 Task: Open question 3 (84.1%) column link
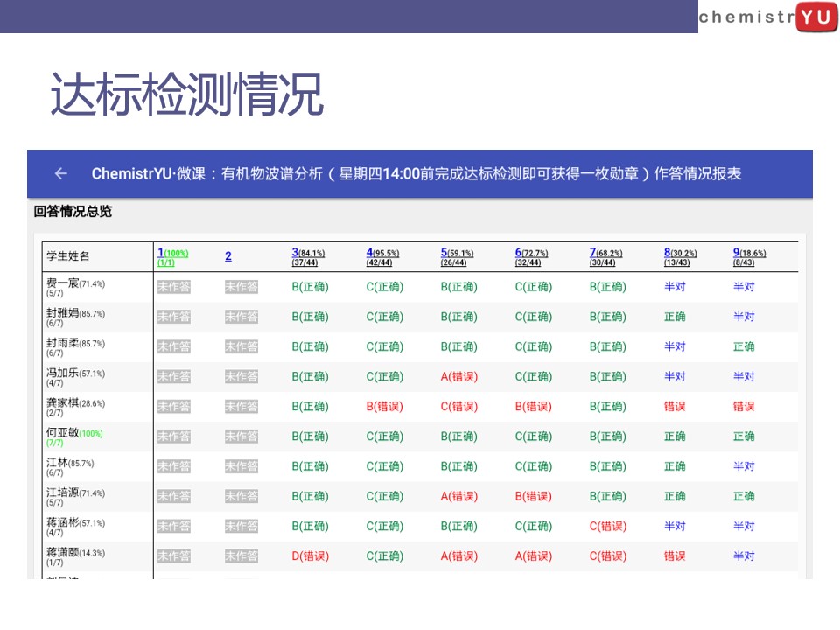308,256
